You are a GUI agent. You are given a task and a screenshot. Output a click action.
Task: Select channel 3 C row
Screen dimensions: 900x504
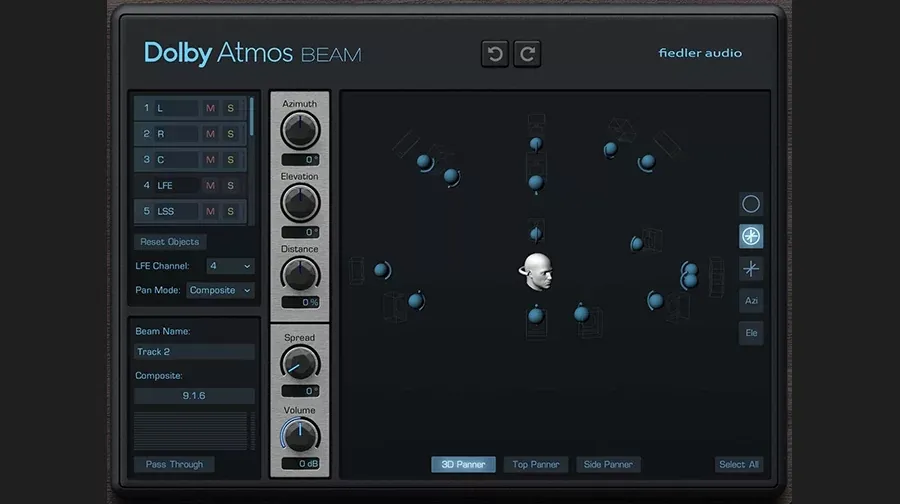click(190, 160)
